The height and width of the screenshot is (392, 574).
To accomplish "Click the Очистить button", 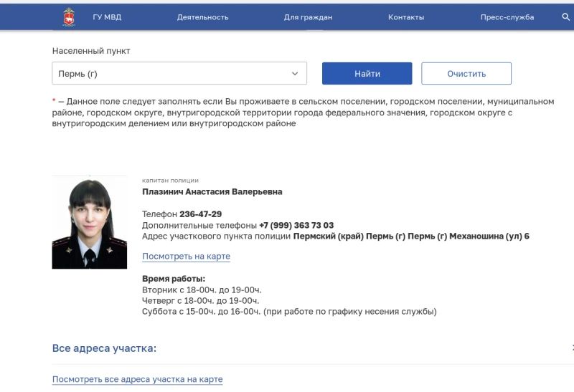I will (x=466, y=74).
